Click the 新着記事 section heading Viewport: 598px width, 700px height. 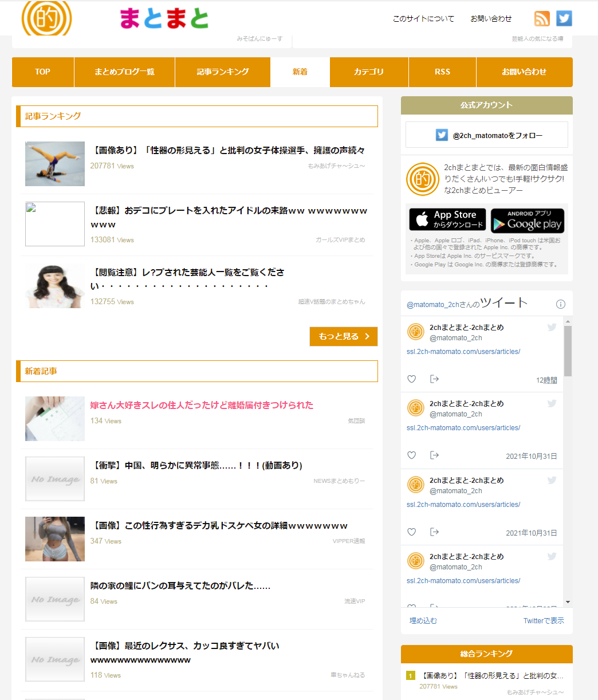click(x=197, y=371)
